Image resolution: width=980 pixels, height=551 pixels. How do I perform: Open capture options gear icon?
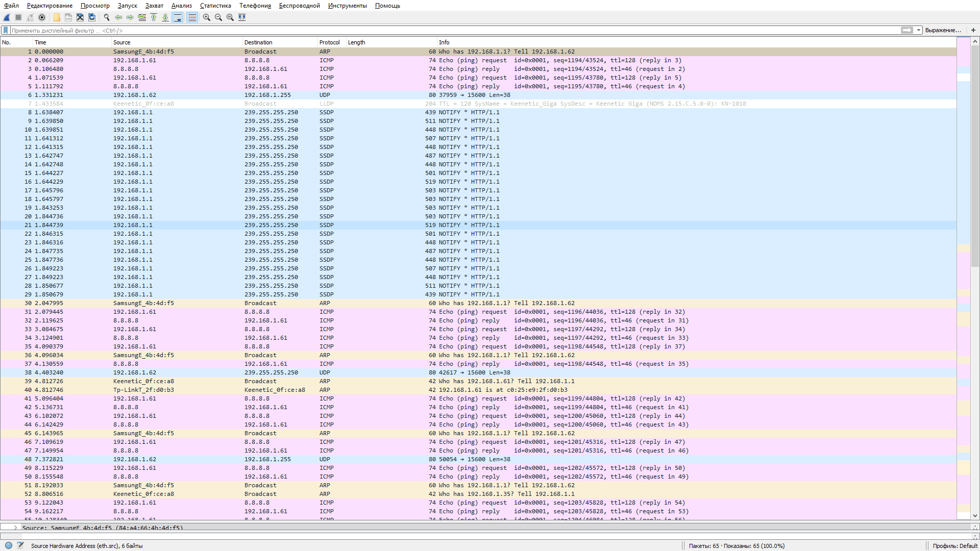tap(42, 17)
